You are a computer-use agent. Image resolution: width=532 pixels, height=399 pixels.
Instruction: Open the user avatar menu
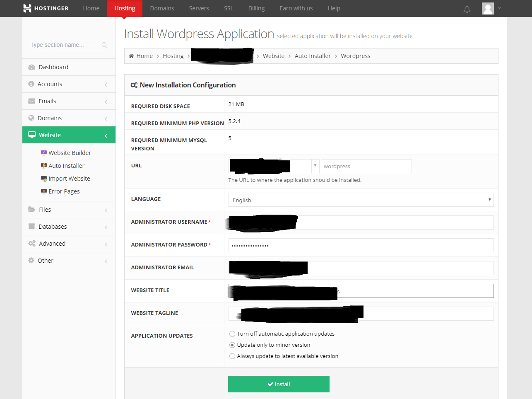click(x=488, y=8)
